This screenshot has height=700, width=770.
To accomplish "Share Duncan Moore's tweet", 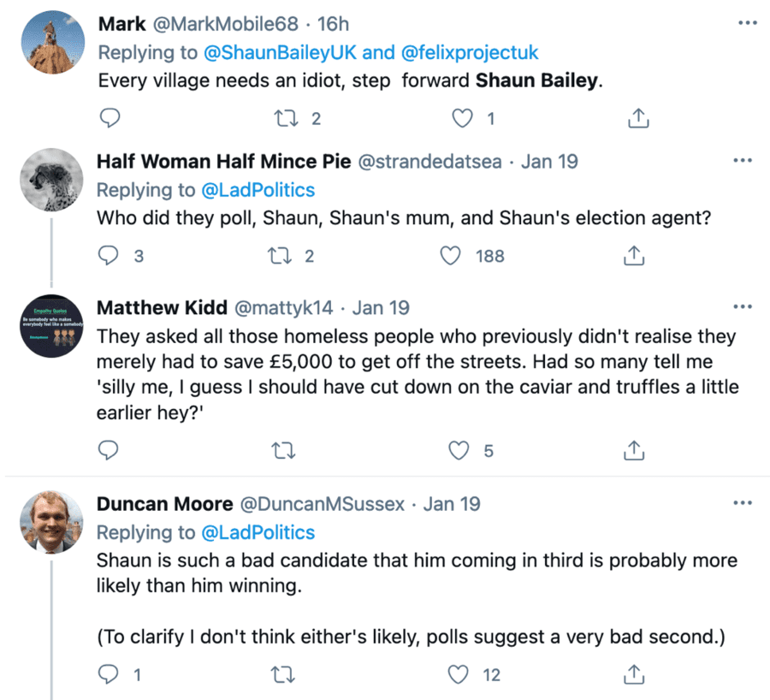I will 634,675.
